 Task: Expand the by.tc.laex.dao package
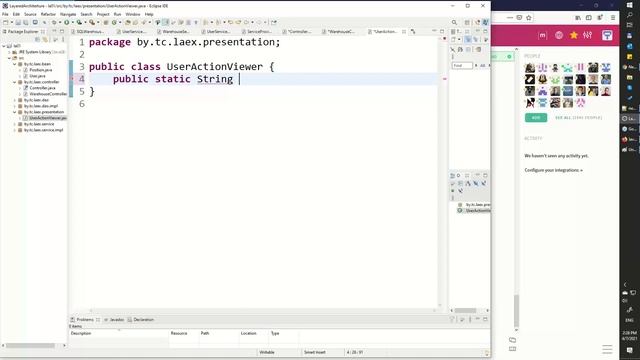point(15,100)
